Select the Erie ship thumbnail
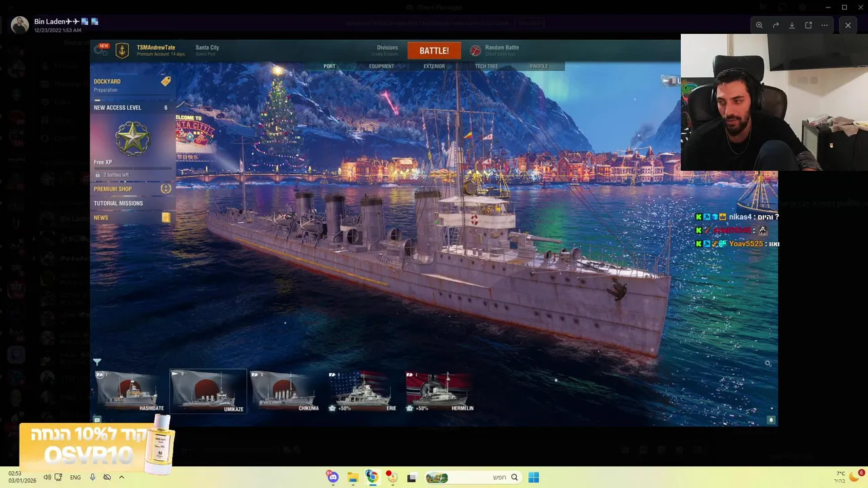Screen dimensions: 868x488 363,391
